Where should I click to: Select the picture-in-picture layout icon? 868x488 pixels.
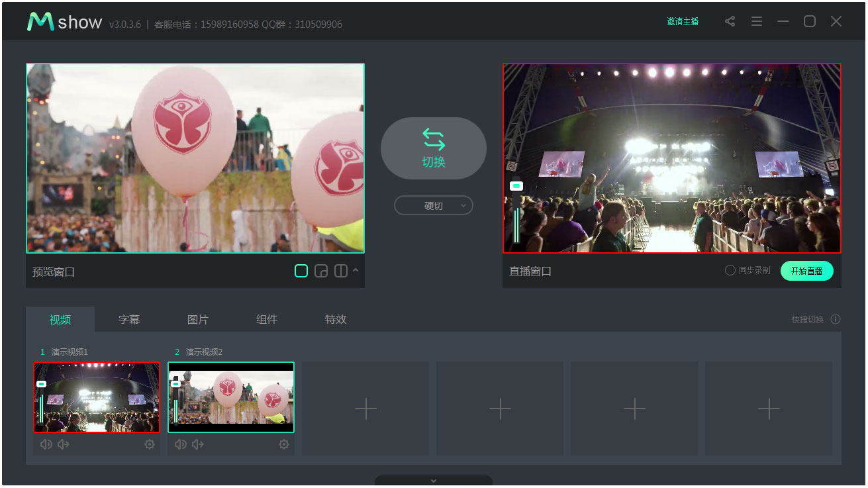click(321, 271)
